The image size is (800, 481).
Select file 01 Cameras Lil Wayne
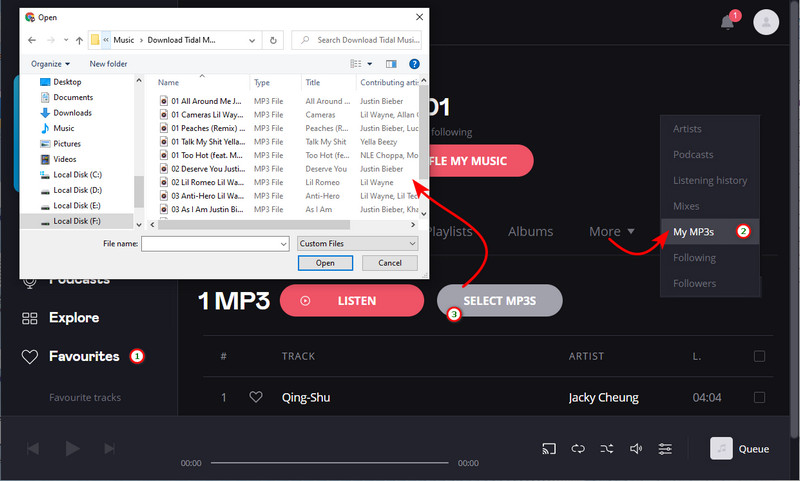[x=207, y=115]
